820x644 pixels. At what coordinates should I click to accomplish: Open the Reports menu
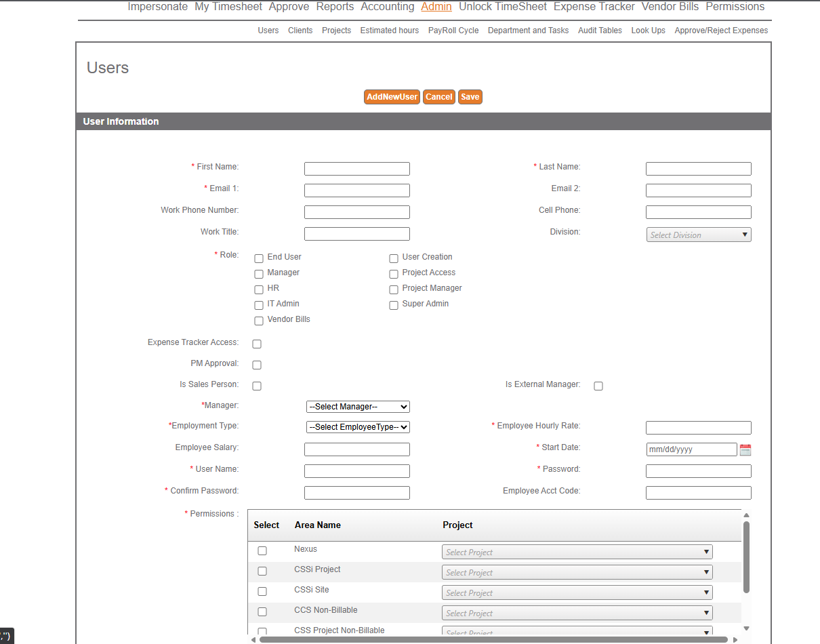pyautogui.click(x=335, y=7)
